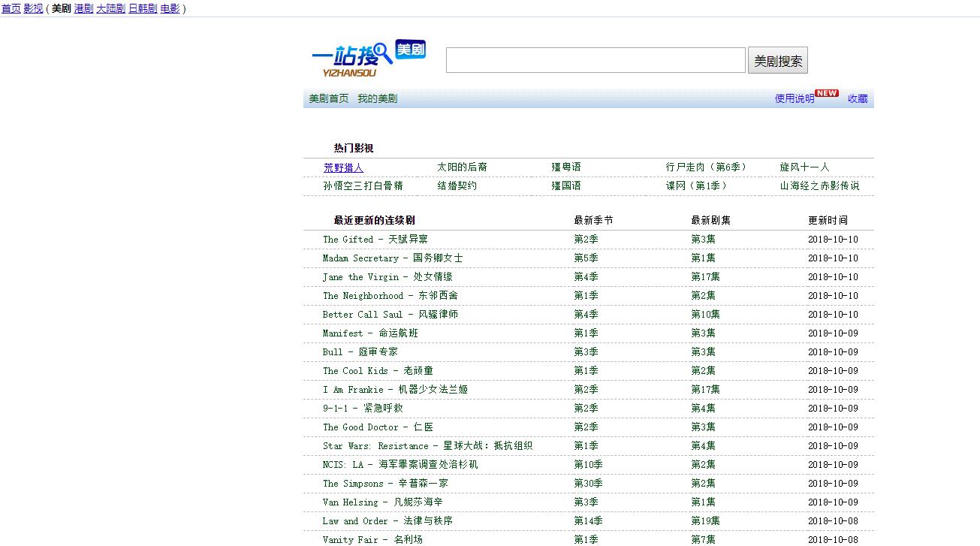Image resolution: width=980 pixels, height=546 pixels.
Task: Open Manifest - 命运航班
Action: 370,333
